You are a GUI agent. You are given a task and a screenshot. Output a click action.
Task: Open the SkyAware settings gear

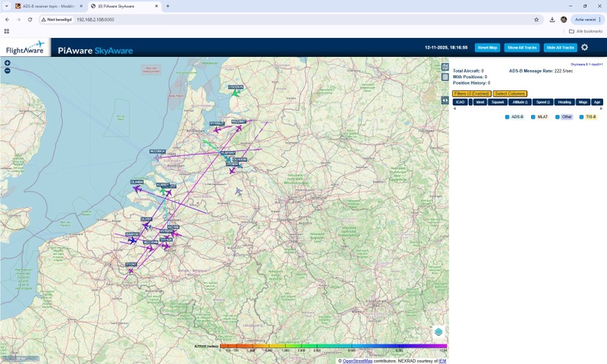(584, 47)
